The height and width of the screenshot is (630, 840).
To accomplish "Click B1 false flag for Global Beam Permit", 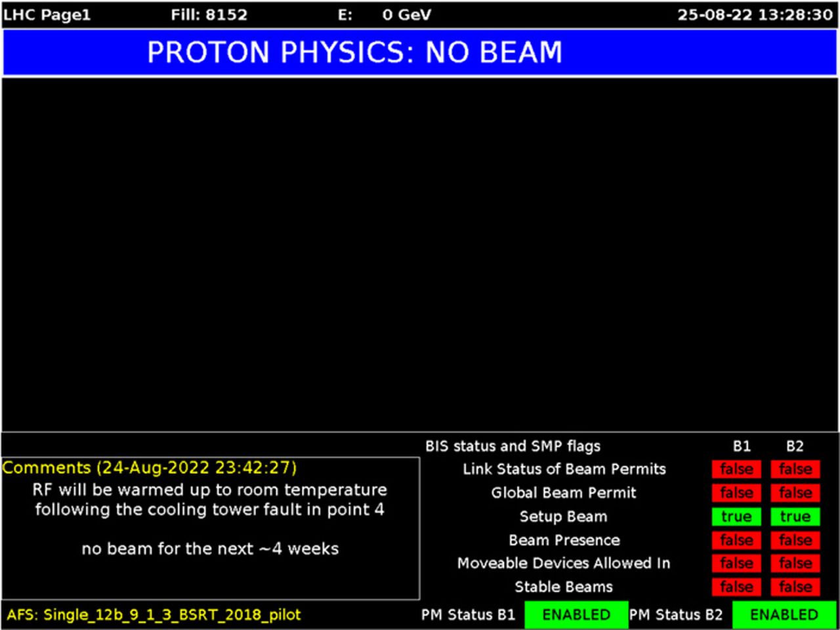I will 736,493.
